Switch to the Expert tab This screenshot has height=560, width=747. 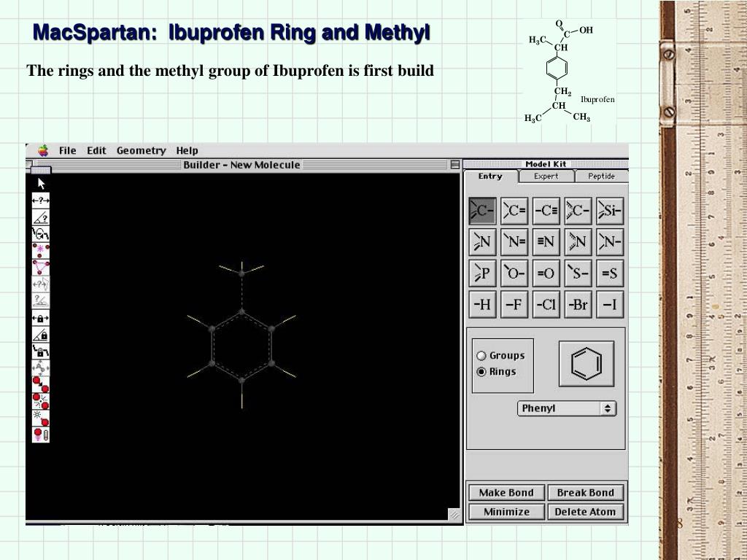pos(546,176)
